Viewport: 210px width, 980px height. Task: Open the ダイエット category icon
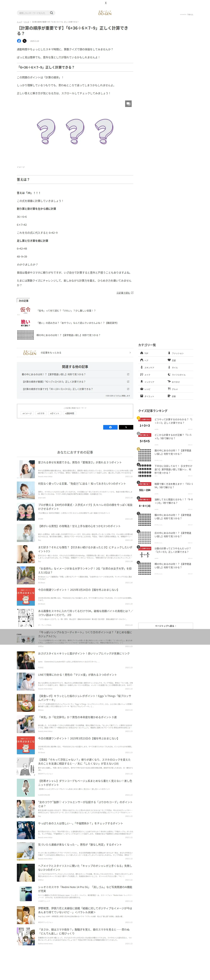[x=142, y=396]
